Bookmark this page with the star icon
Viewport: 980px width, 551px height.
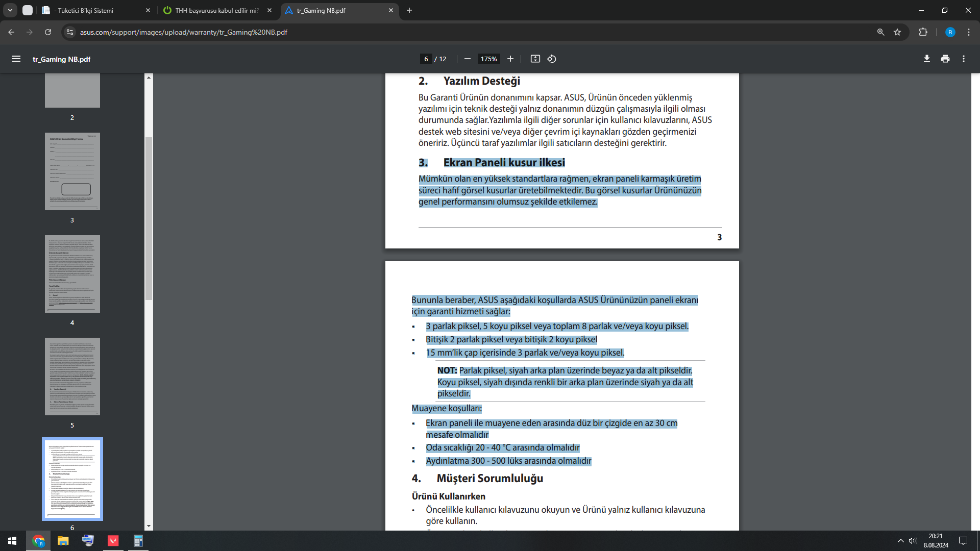pos(897,32)
